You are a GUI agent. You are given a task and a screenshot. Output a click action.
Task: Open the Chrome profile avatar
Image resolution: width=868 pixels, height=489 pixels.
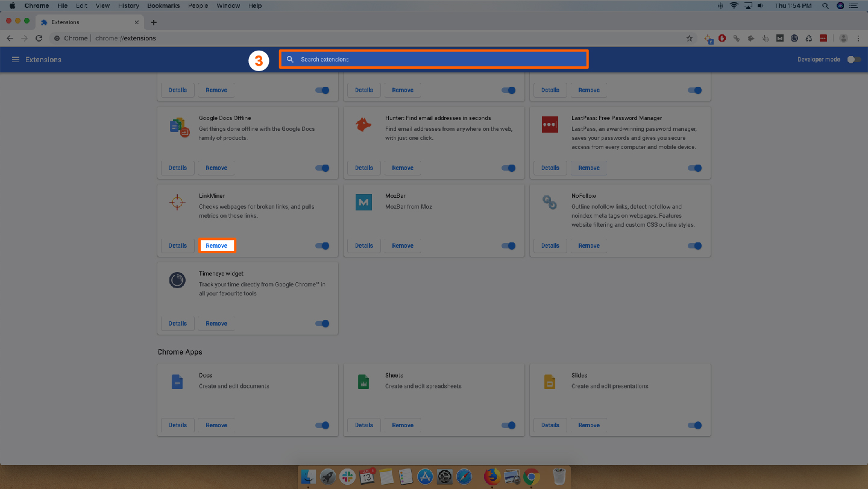pyautogui.click(x=843, y=38)
